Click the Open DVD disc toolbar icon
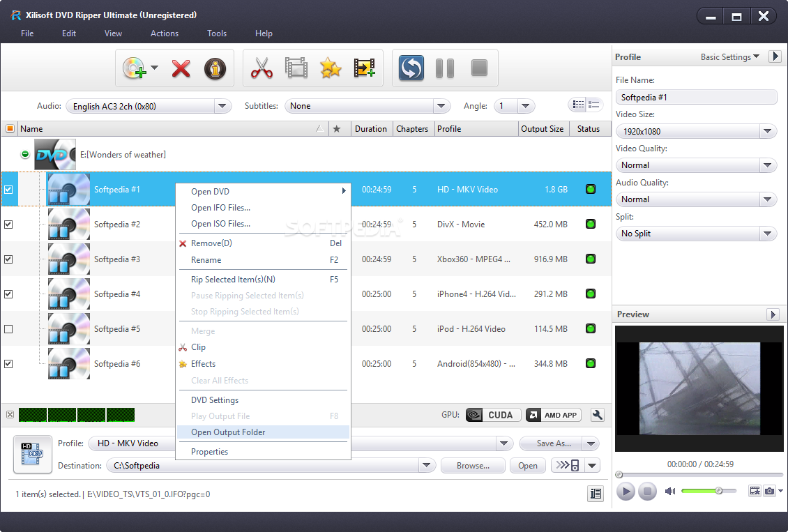The width and height of the screenshot is (788, 532). click(134, 68)
